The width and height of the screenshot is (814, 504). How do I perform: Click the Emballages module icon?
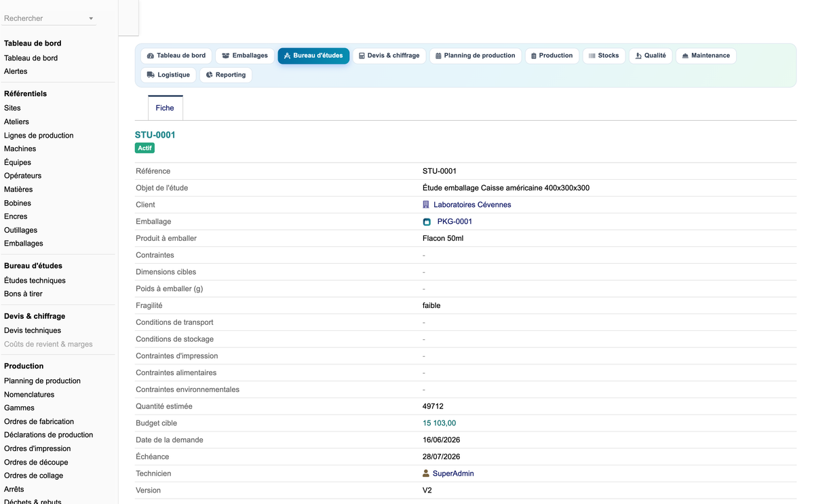coord(226,56)
